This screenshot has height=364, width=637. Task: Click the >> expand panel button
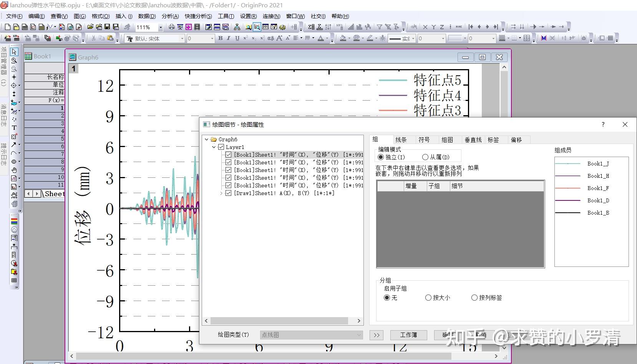tap(377, 335)
